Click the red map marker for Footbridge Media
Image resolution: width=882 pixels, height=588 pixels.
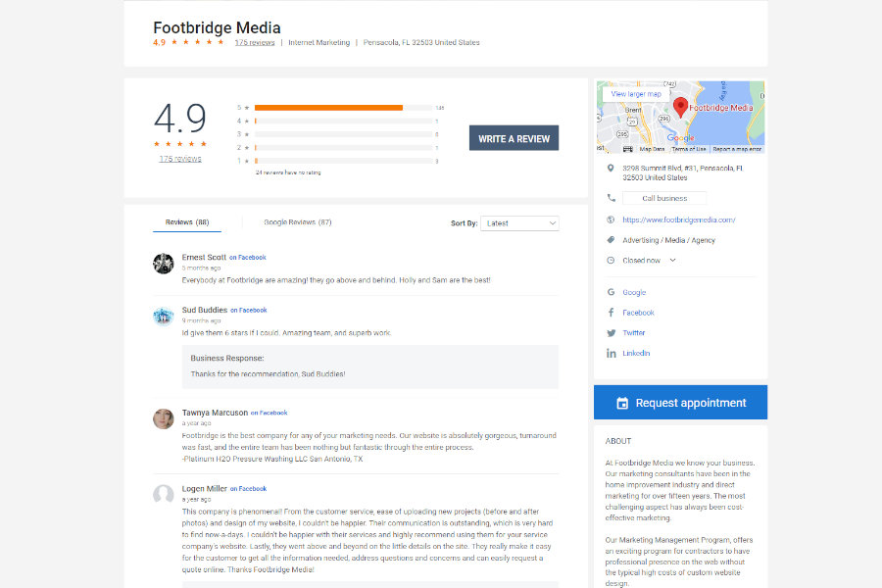point(680,107)
